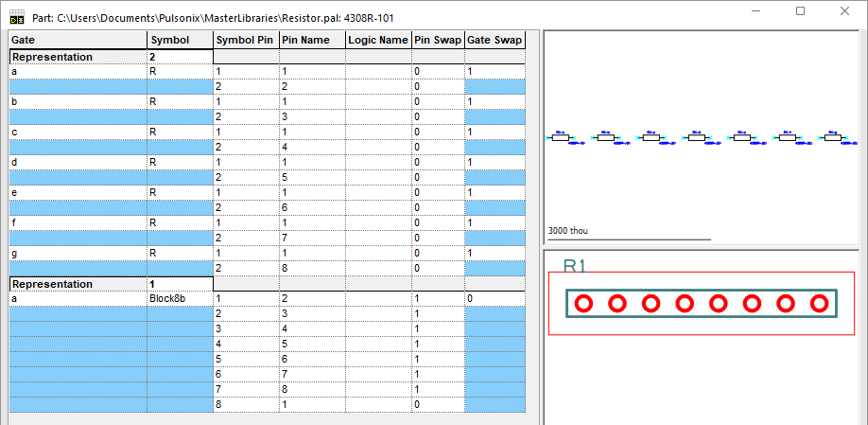Screen dimensions: 868x425
Task: Click the Pin Name column header
Action: (311, 41)
